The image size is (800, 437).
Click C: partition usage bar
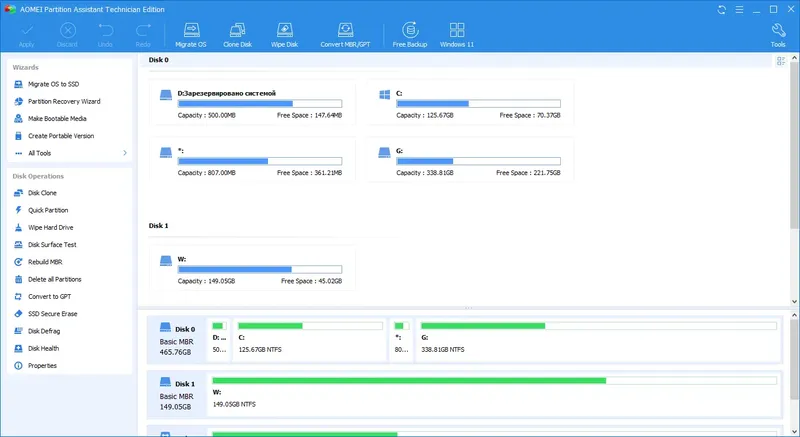pos(479,104)
